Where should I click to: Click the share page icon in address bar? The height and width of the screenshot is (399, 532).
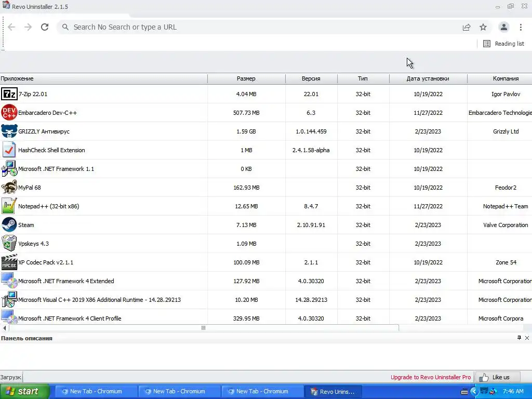[467, 27]
